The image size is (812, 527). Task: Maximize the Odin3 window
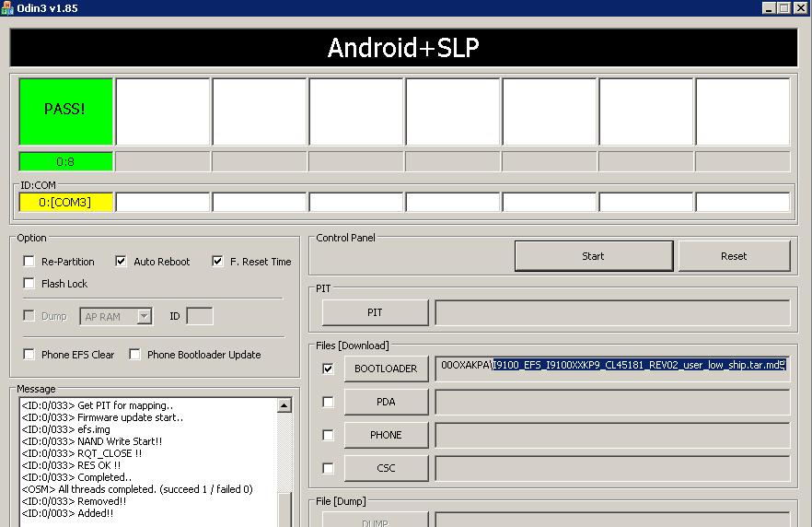[x=784, y=8]
